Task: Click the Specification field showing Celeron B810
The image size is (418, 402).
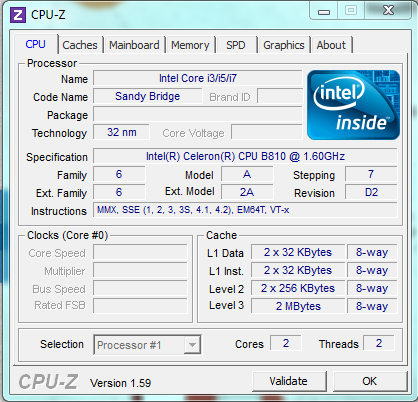Action: [x=245, y=156]
